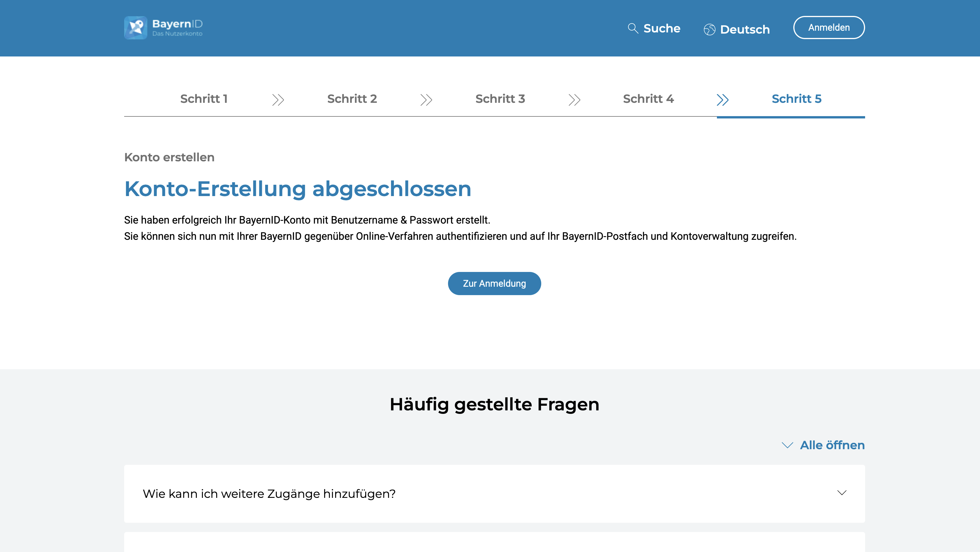Click chevron of weitere Zugänge FAQ
This screenshot has height=552, width=980.
(x=842, y=493)
